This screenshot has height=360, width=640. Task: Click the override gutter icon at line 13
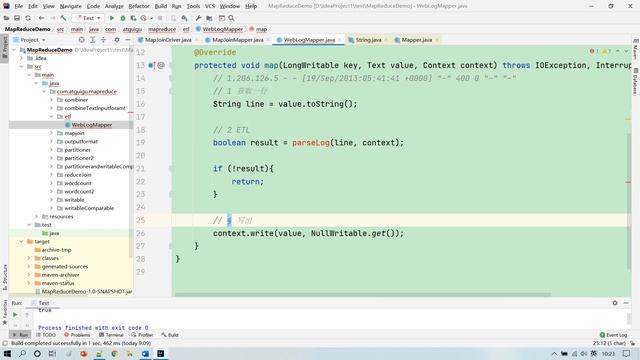(151, 65)
